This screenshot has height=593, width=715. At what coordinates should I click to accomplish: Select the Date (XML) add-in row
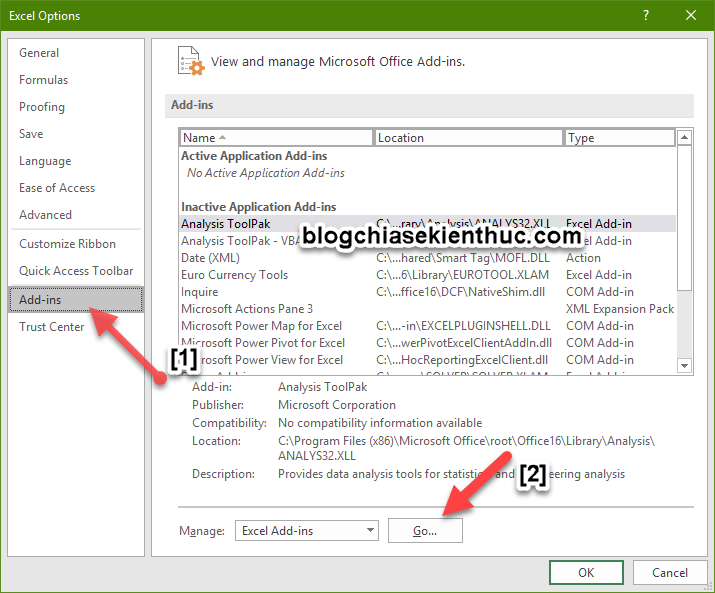click(428, 258)
